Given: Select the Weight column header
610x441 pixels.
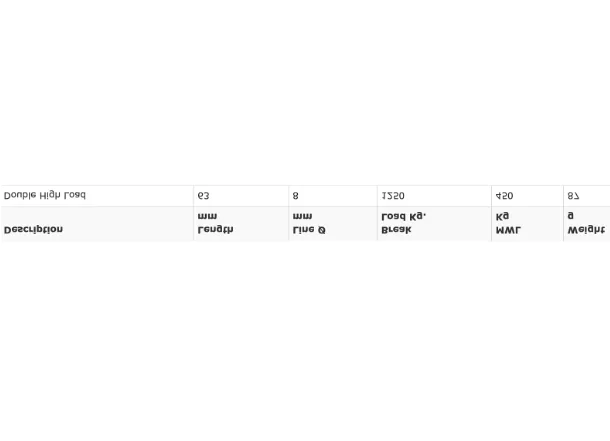Looking at the screenshot, I should point(586,230).
